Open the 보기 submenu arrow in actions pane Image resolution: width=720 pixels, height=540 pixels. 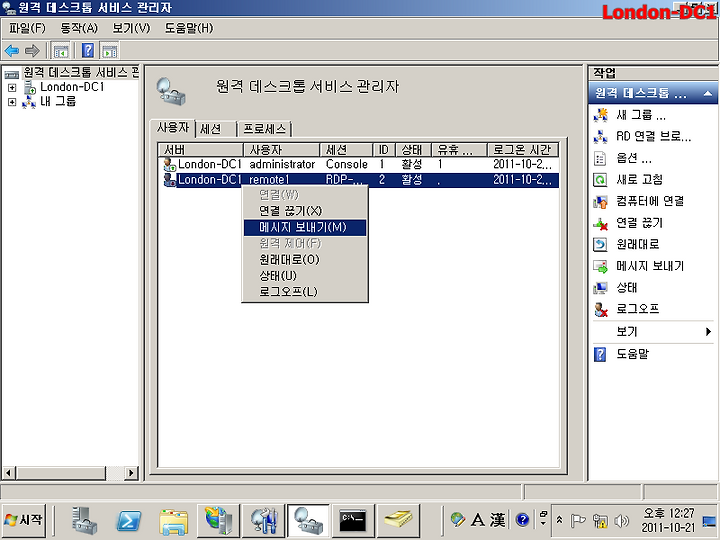point(709,332)
